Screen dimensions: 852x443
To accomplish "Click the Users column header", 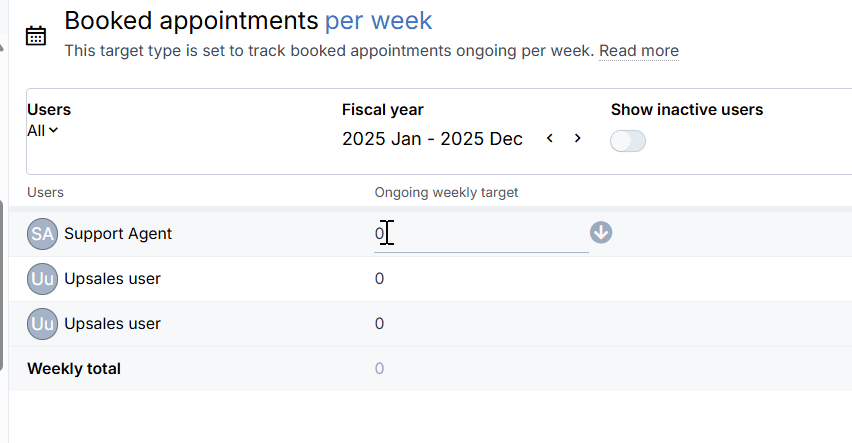I will coord(45,192).
